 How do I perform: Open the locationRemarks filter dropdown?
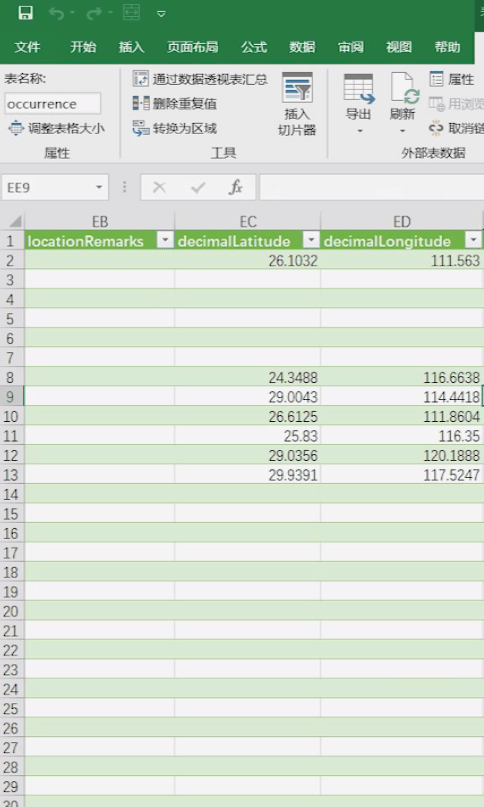point(165,240)
